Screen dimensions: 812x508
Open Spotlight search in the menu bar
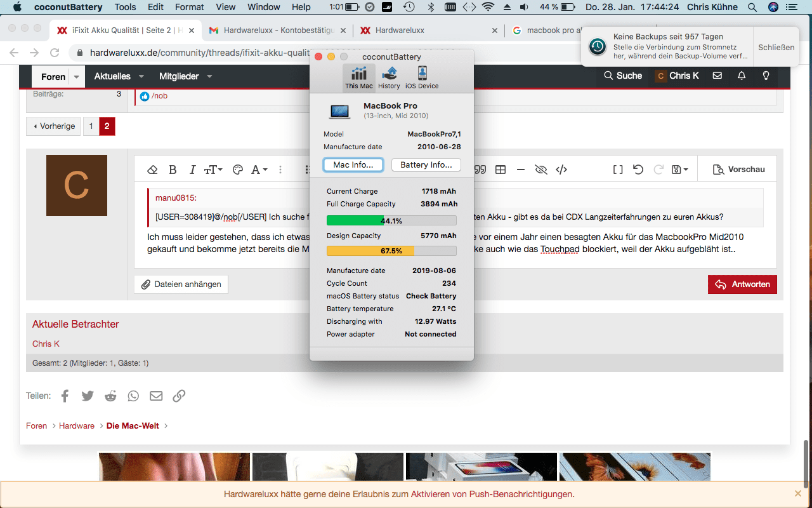pyautogui.click(x=752, y=7)
